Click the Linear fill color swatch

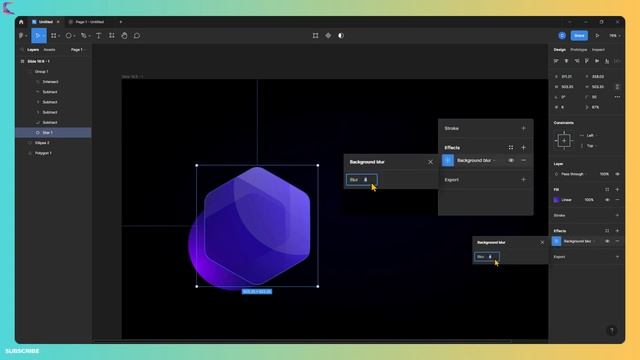[556, 200]
